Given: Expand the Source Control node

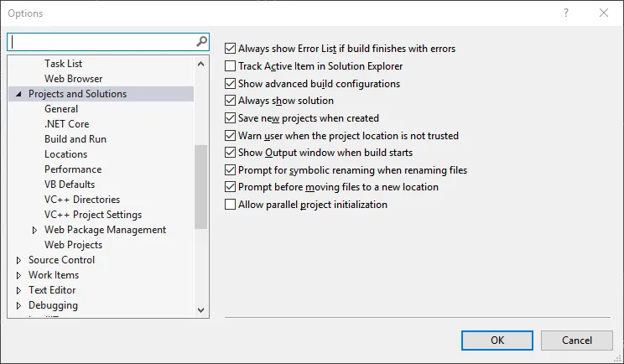Looking at the screenshot, I should tap(18, 260).
